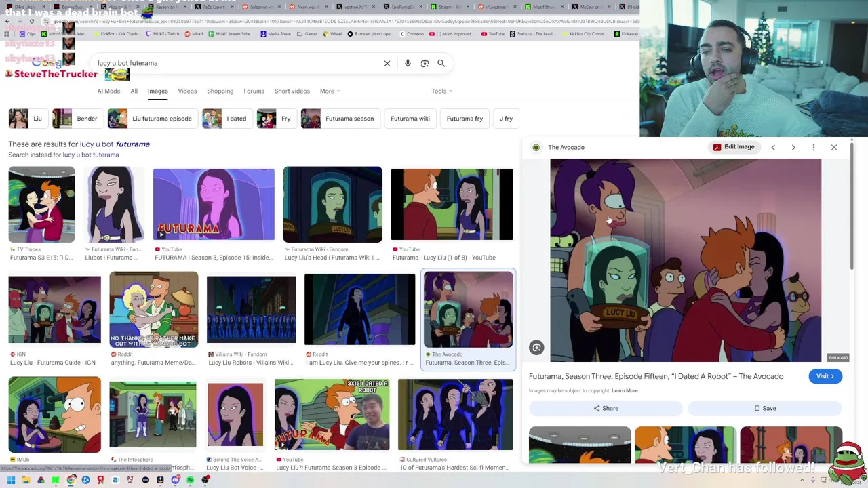The height and width of the screenshot is (488, 868).
Task: Click the Share button in the preview panel
Action: click(x=606, y=408)
